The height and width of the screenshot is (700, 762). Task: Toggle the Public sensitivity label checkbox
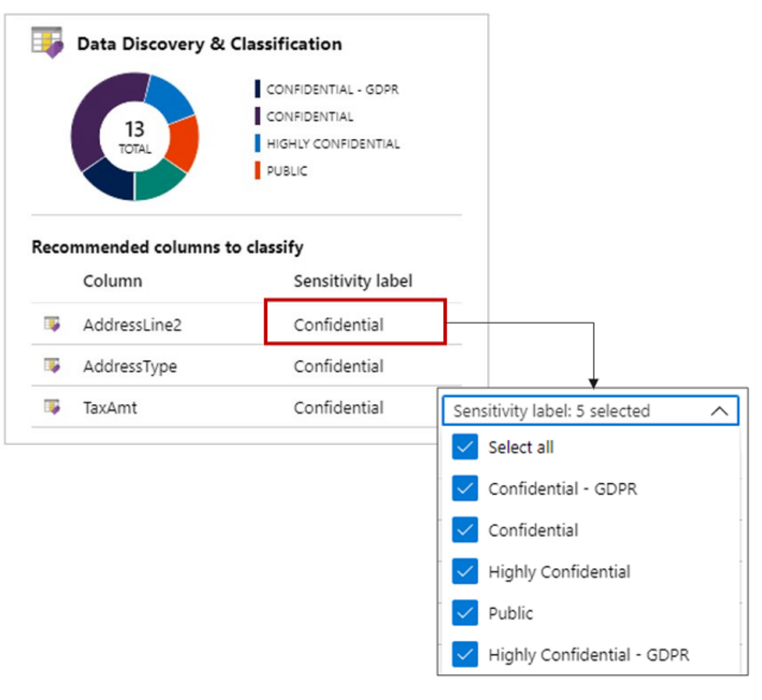coord(465,613)
